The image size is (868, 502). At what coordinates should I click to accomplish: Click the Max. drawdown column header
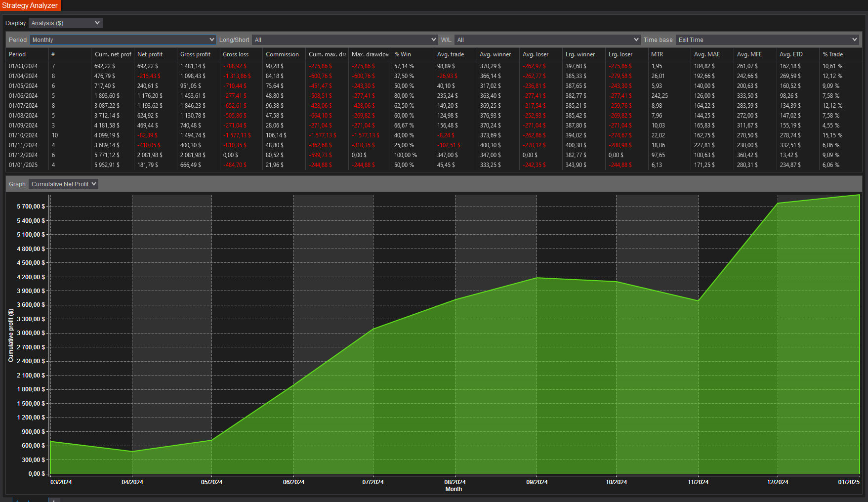(370, 54)
